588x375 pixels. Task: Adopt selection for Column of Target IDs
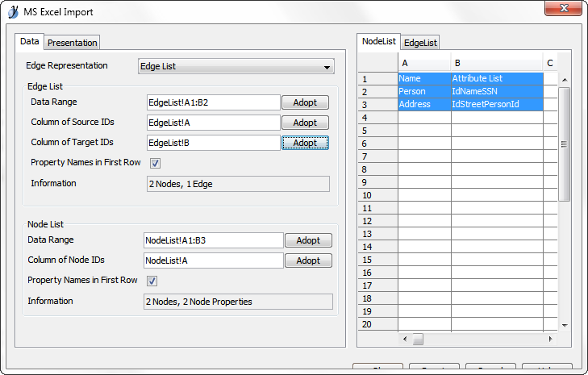click(x=305, y=143)
